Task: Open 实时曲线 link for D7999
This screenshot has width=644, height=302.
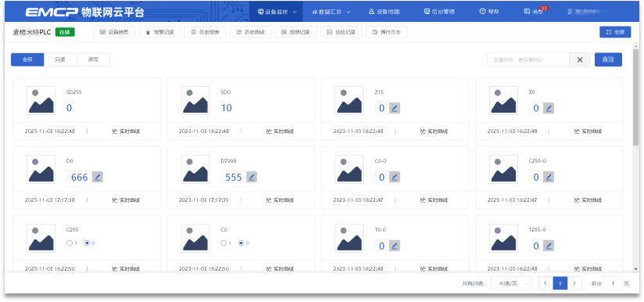Action: pyautogui.click(x=280, y=200)
